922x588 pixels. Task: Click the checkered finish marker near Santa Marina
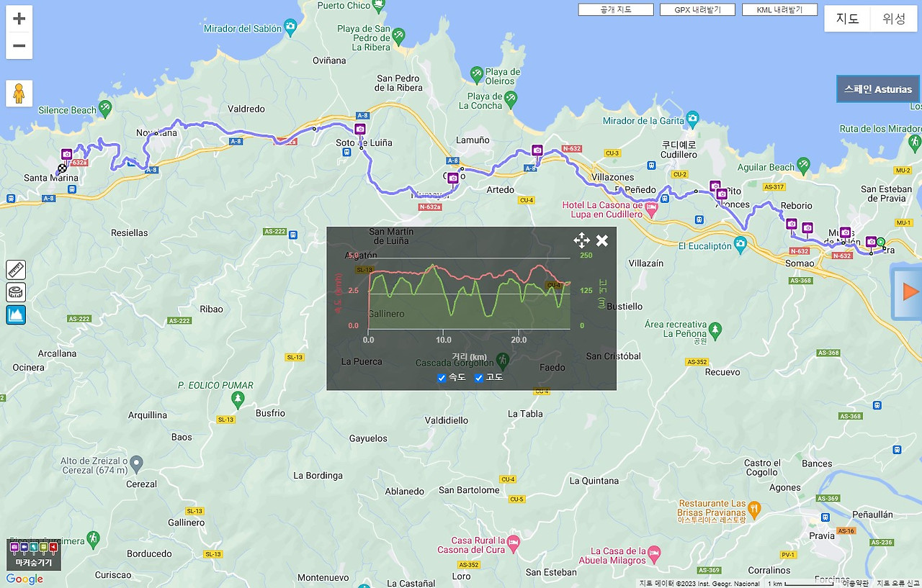[x=63, y=169]
